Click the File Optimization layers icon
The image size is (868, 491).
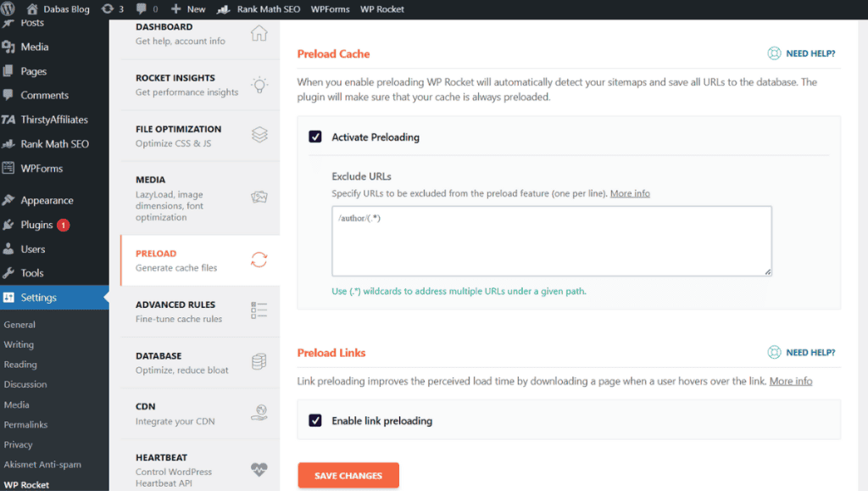pos(259,135)
